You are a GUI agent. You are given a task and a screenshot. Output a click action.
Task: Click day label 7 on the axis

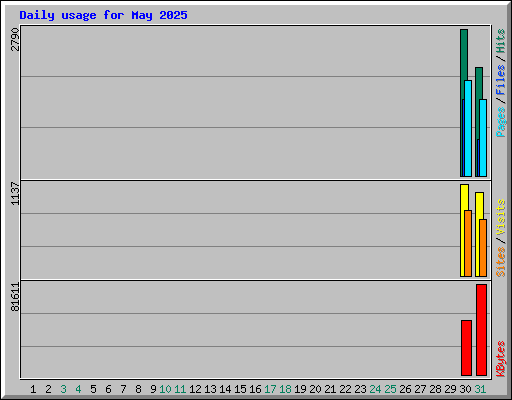[123, 389]
